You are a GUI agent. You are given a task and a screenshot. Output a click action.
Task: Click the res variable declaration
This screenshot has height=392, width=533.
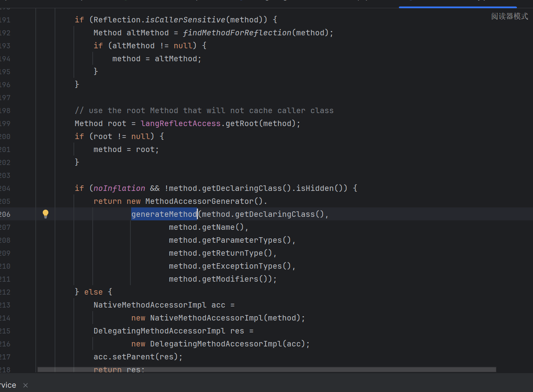point(237,331)
